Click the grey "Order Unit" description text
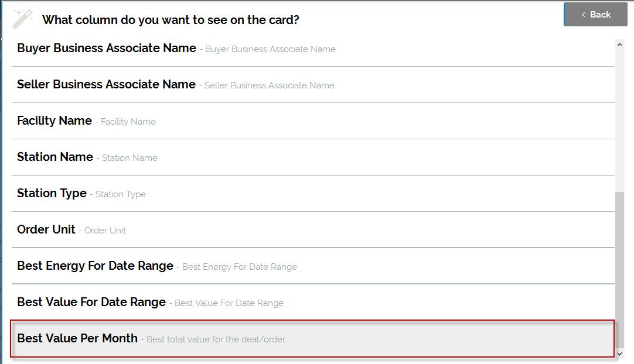 click(105, 231)
